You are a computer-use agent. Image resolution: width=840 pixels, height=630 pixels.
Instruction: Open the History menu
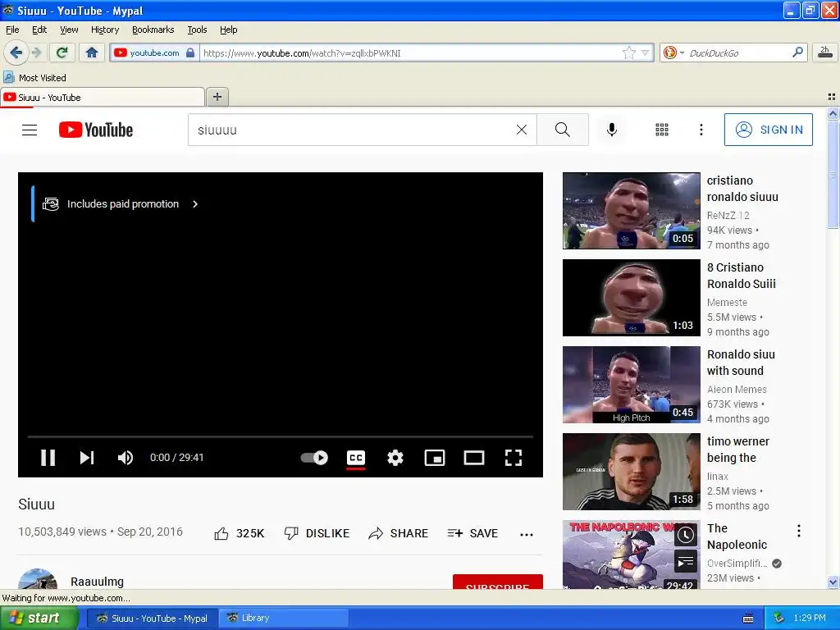pyautogui.click(x=105, y=30)
